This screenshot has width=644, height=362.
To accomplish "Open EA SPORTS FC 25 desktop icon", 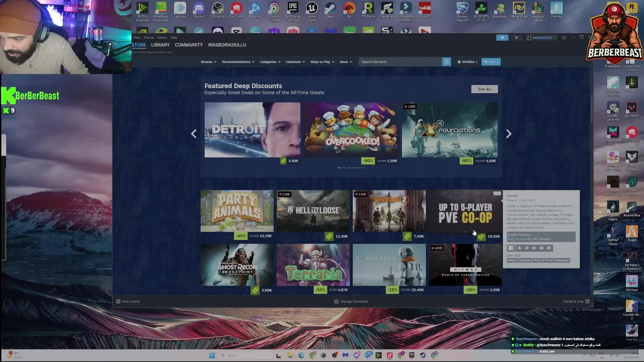I will 481,12.
